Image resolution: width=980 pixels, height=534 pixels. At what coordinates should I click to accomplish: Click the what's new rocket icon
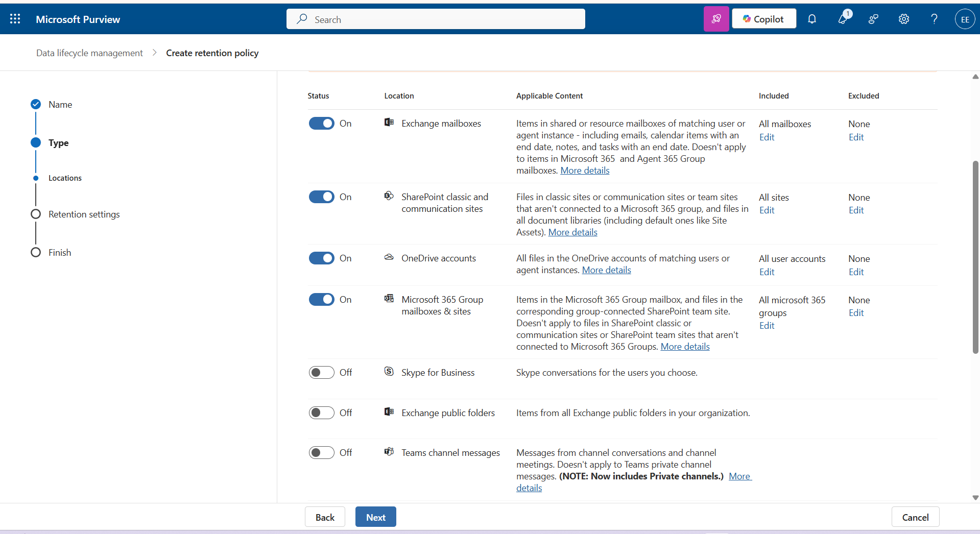(x=842, y=19)
